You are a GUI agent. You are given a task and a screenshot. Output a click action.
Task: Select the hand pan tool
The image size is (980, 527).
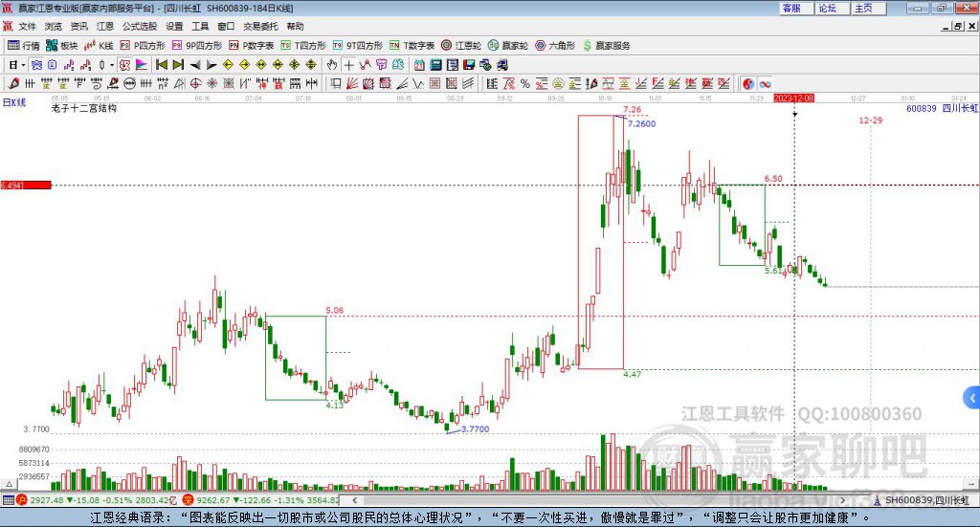click(x=332, y=65)
